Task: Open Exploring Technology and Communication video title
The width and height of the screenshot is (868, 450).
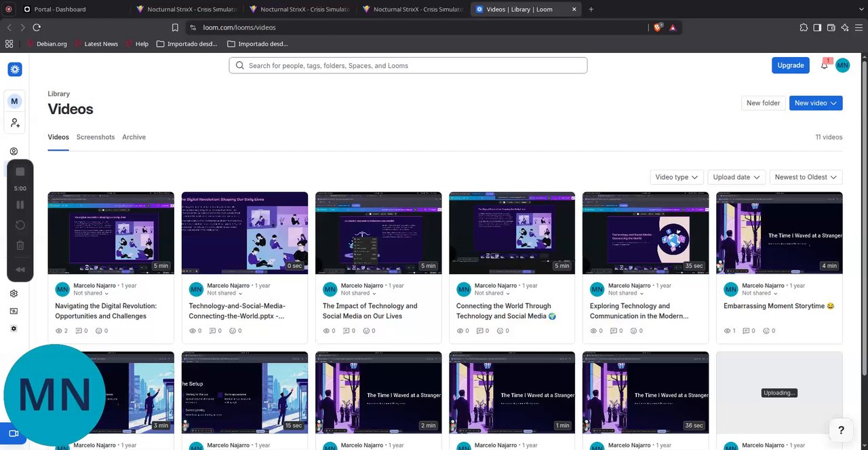Action: tap(639, 311)
